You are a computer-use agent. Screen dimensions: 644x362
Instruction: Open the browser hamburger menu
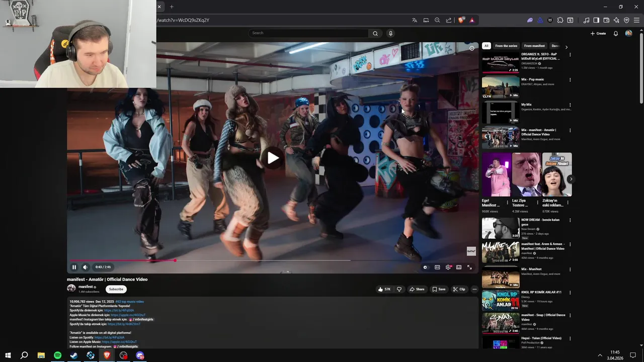point(636,20)
